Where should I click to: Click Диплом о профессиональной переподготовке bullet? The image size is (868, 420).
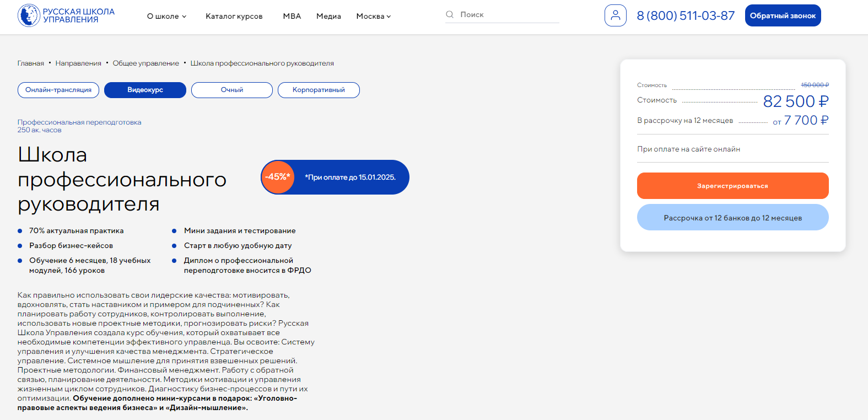click(x=247, y=265)
